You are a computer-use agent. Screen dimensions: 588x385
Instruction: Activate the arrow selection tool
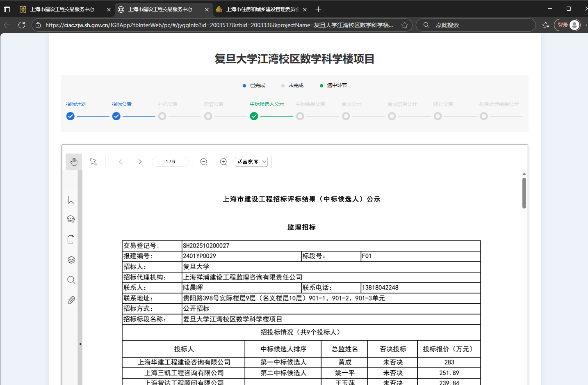point(93,162)
